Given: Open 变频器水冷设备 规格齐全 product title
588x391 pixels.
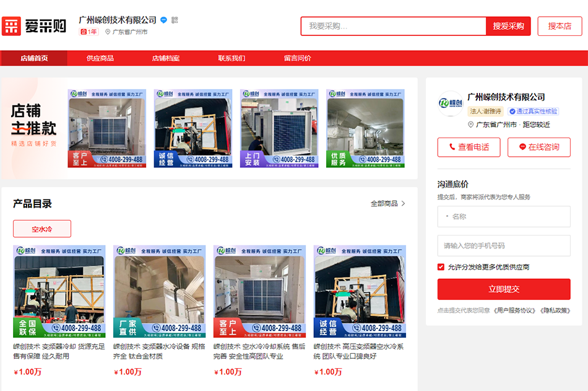Looking at the screenshot, I should (x=159, y=351).
